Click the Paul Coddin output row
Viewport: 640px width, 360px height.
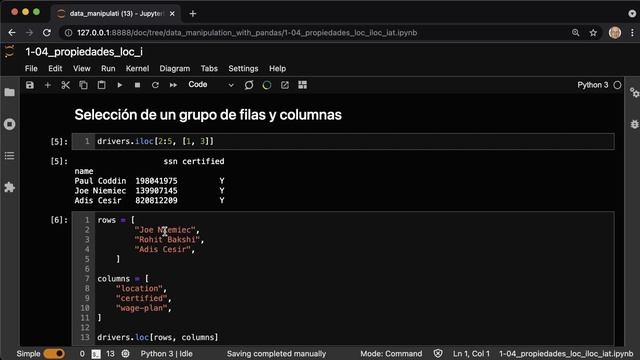click(149, 181)
